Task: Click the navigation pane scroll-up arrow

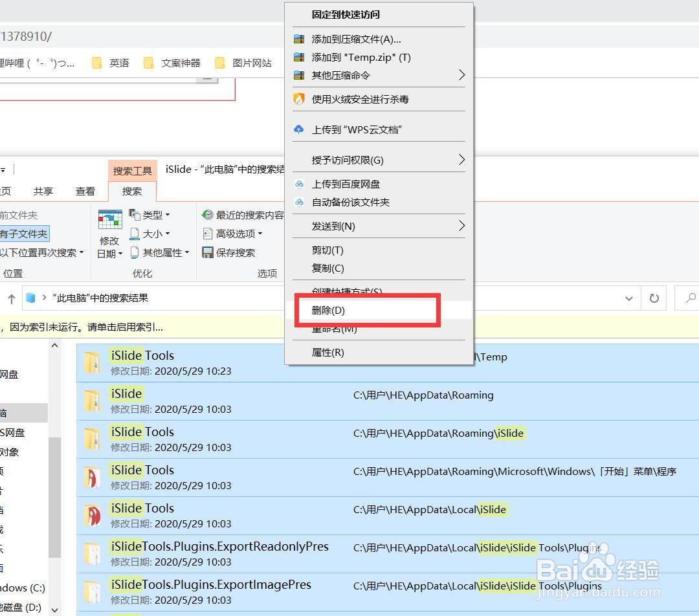Action: tap(55, 346)
